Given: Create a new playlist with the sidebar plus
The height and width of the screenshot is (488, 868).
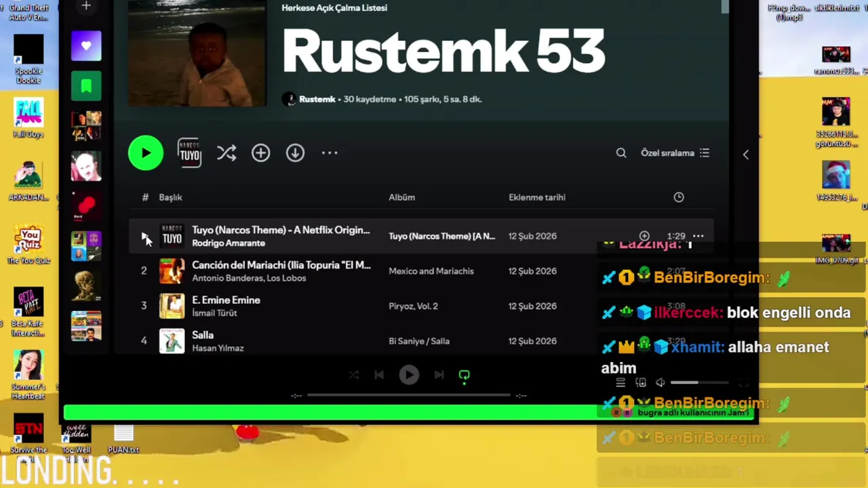Looking at the screenshot, I should click(x=86, y=6).
